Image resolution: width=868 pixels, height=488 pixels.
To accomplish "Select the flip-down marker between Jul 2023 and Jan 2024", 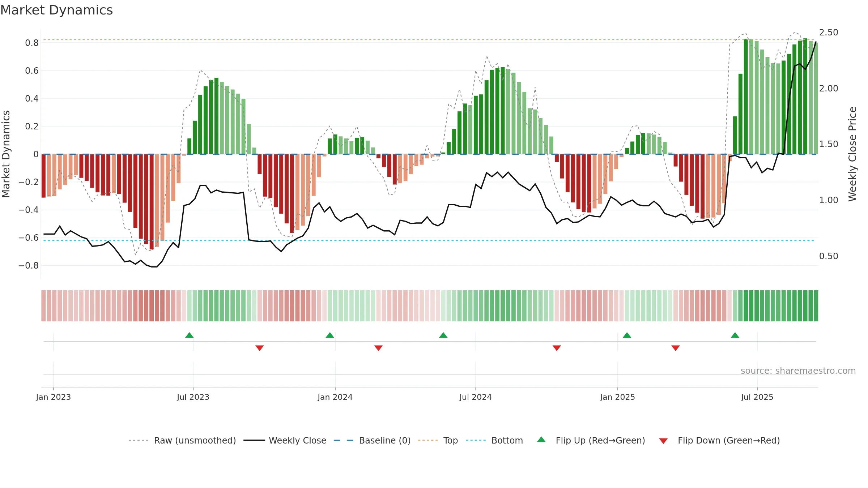I will pyautogui.click(x=260, y=348).
